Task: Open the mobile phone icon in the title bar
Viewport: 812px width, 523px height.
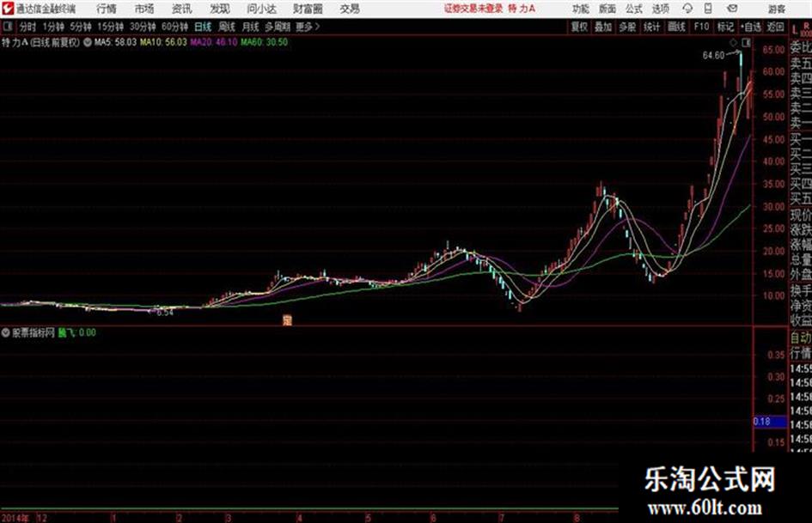Action: click(708, 9)
